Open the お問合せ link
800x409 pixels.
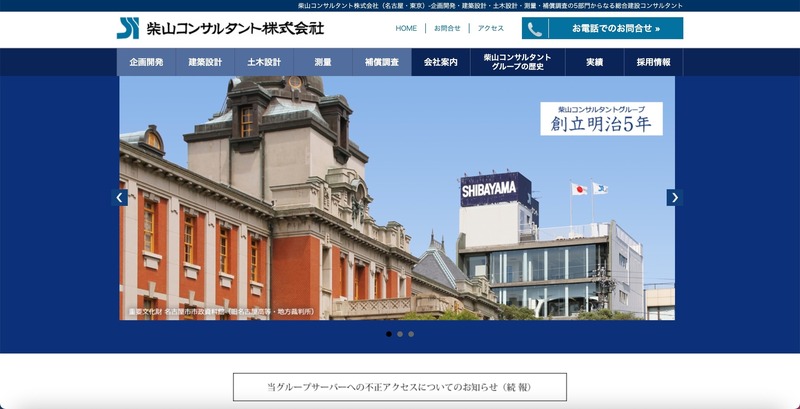click(447, 28)
